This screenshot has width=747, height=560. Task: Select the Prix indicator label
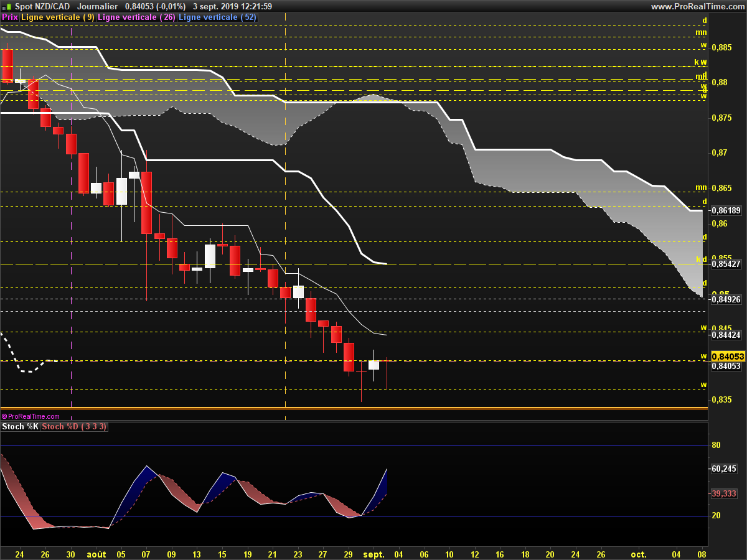pos(10,17)
